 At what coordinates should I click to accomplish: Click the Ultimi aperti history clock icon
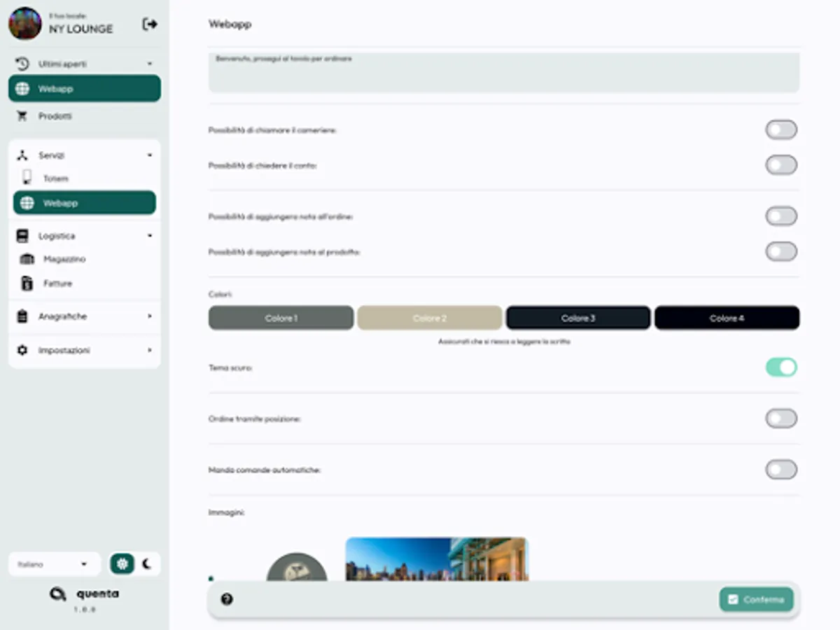point(21,63)
